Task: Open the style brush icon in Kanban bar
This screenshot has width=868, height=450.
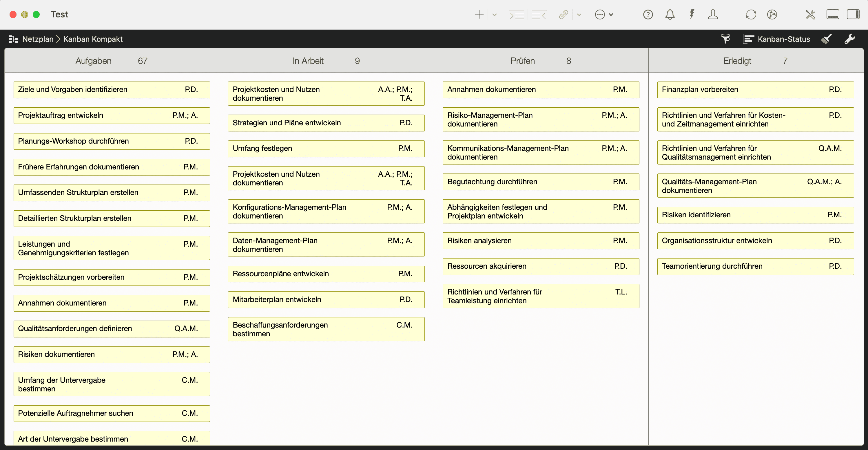Action: pos(826,39)
